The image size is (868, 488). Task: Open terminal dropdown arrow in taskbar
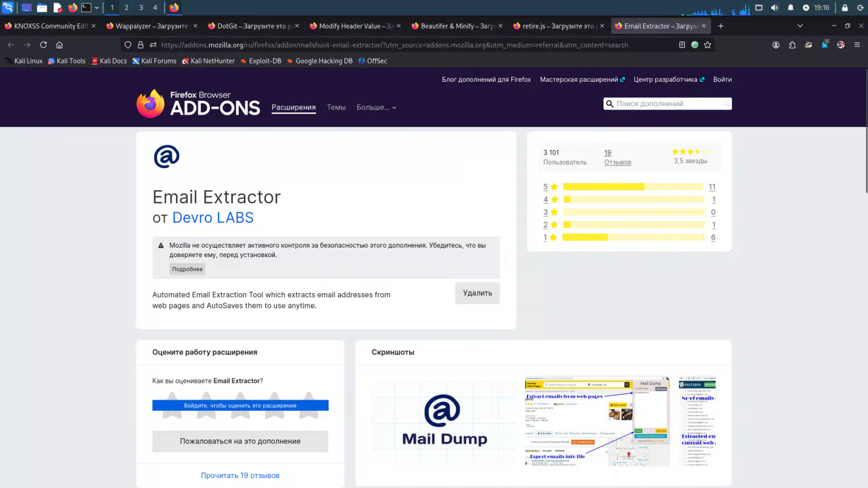(97, 8)
